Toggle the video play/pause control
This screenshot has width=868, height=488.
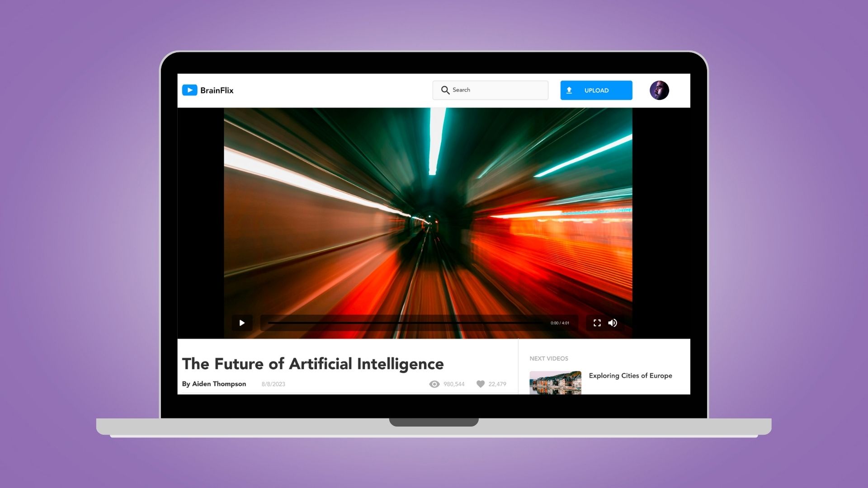point(243,322)
